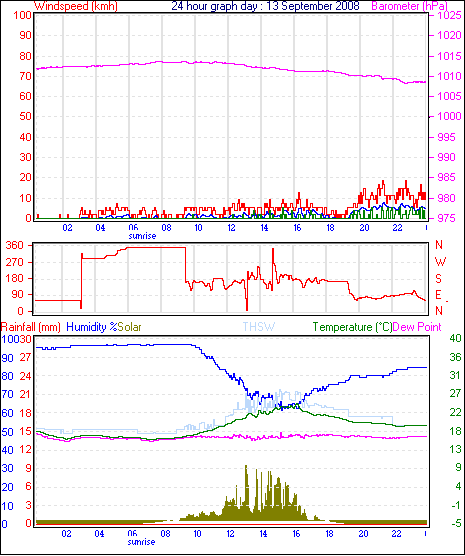The height and width of the screenshot is (556, 465).
Task: Click the 1020 value on barometer axis
Action: tap(449, 35)
